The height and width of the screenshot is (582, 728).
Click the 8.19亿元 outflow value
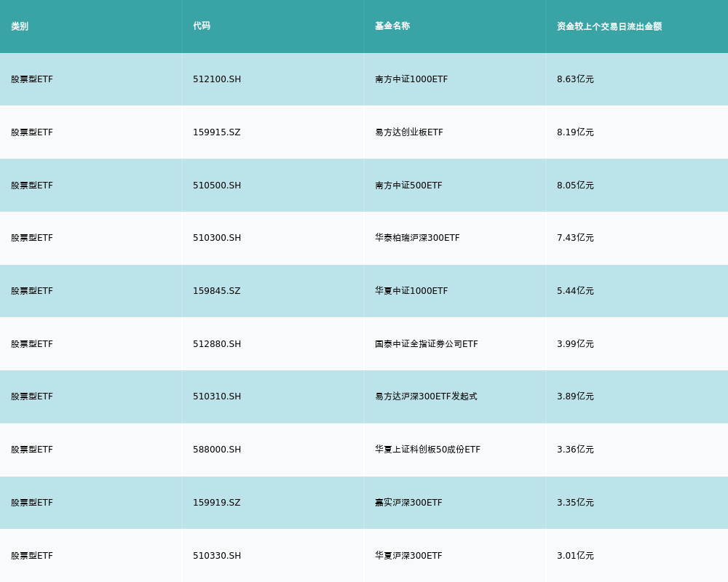575,132
